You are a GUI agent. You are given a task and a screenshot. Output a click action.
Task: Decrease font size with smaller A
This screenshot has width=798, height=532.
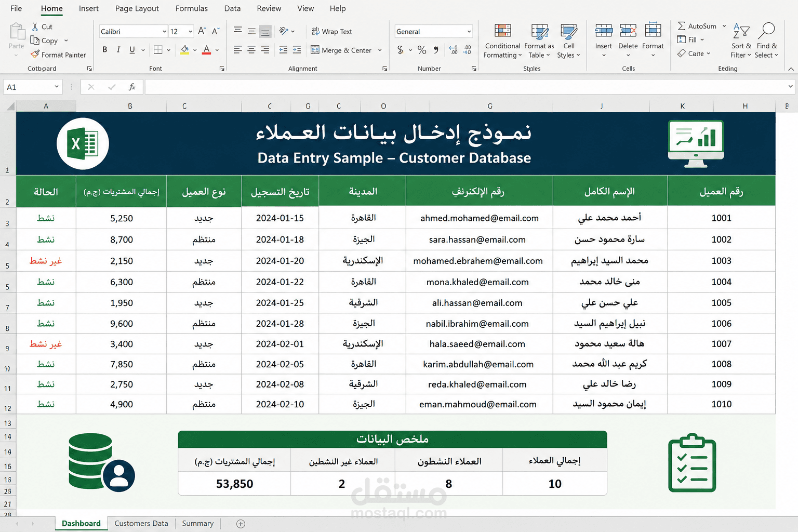[216, 31]
